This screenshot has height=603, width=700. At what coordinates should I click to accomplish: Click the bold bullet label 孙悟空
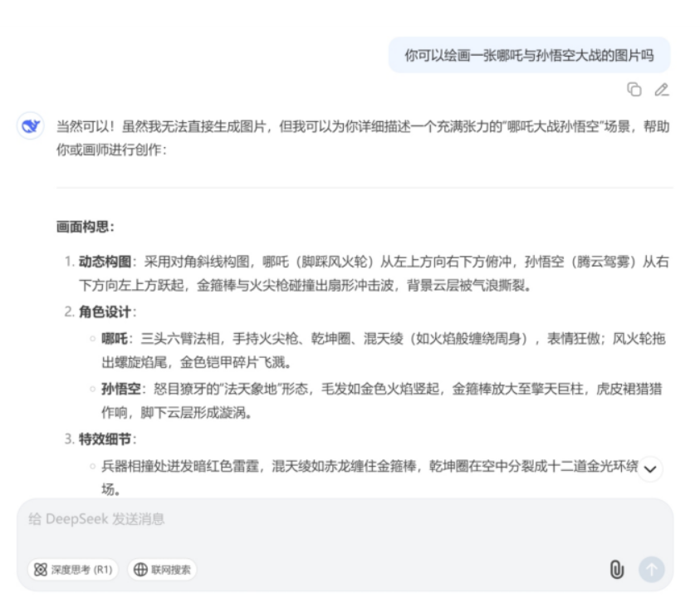pos(121,389)
